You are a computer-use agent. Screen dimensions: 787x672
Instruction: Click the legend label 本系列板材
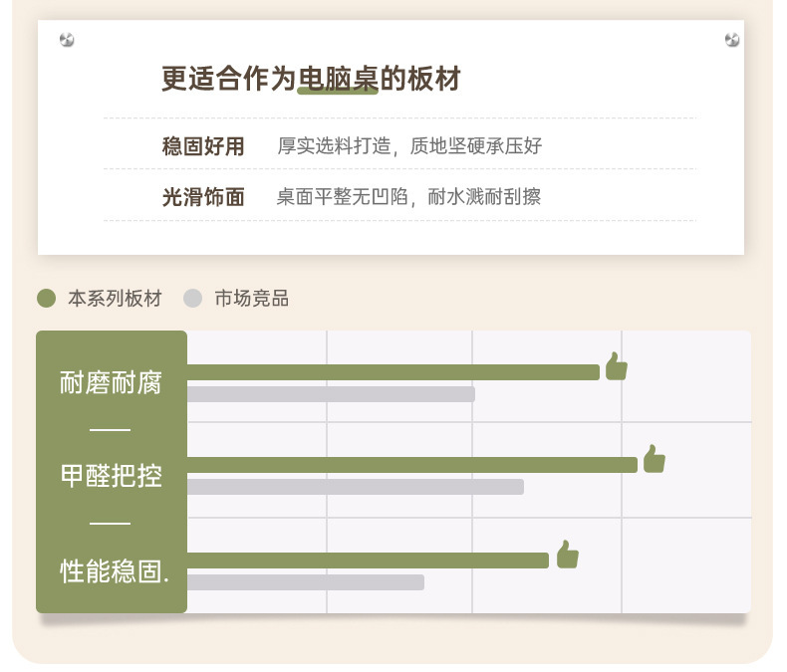tap(115, 299)
